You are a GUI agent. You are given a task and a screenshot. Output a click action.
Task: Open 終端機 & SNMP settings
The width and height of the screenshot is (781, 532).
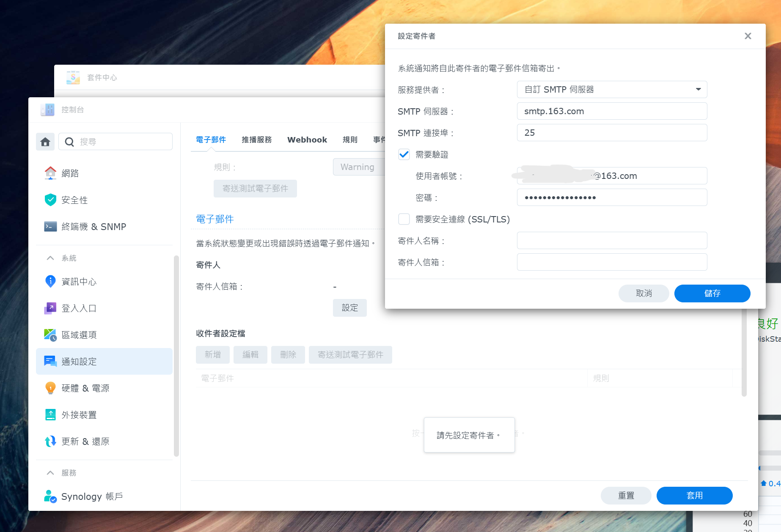[x=94, y=226]
